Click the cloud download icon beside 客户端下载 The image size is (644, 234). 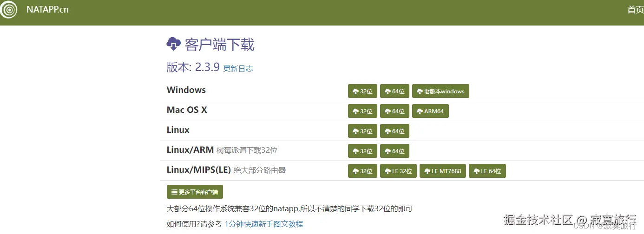[x=173, y=44]
